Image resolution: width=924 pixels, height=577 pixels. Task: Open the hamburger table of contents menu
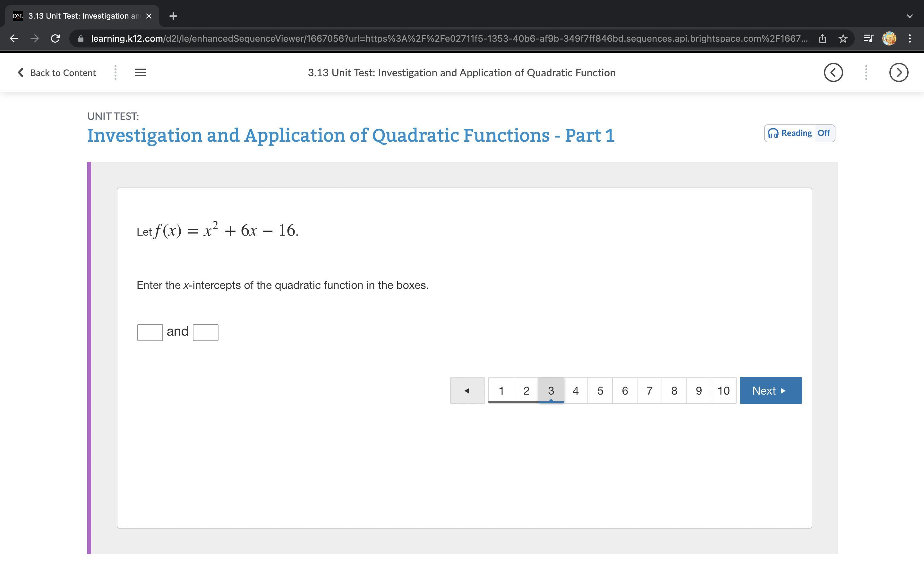(x=141, y=72)
